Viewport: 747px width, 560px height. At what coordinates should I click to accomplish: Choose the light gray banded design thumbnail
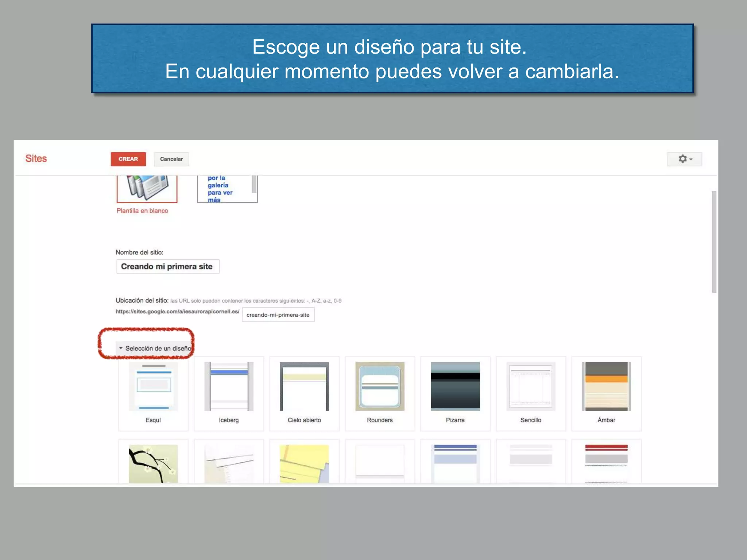pyautogui.click(x=531, y=463)
